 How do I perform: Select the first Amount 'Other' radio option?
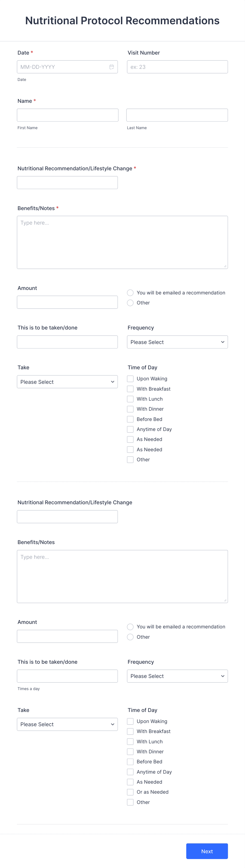pyautogui.click(x=130, y=303)
